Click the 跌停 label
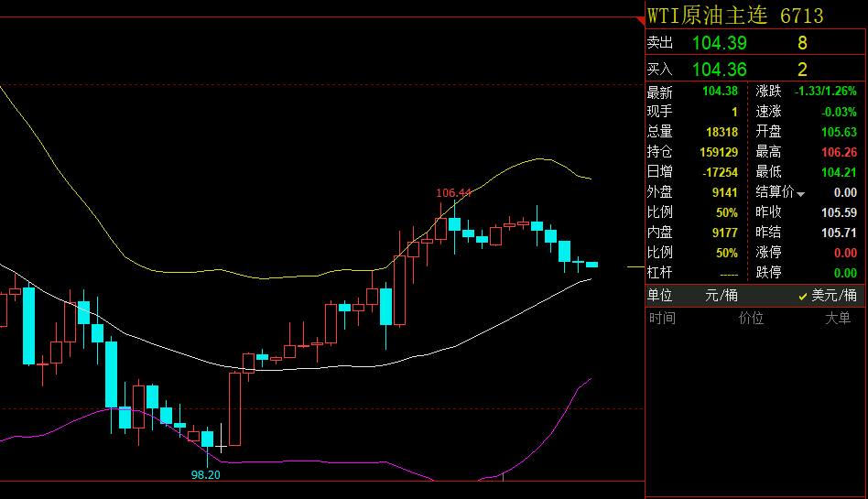 coord(768,273)
